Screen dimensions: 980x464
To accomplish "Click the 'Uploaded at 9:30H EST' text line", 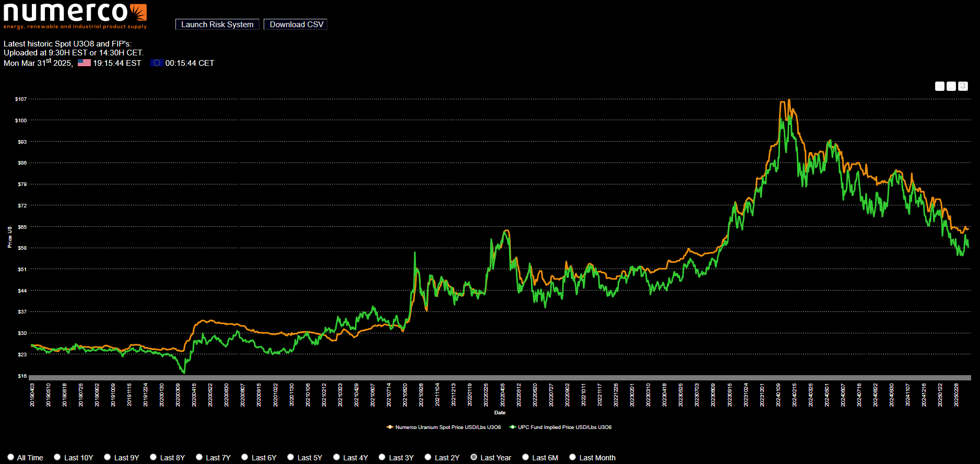I will coord(74,53).
